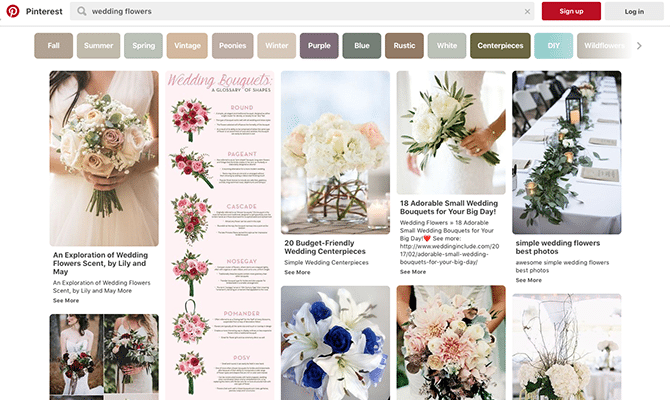The height and width of the screenshot is (400, 670).
Task: Open the white hydrangea vase centerpiece pin
Action: point(335,153)
